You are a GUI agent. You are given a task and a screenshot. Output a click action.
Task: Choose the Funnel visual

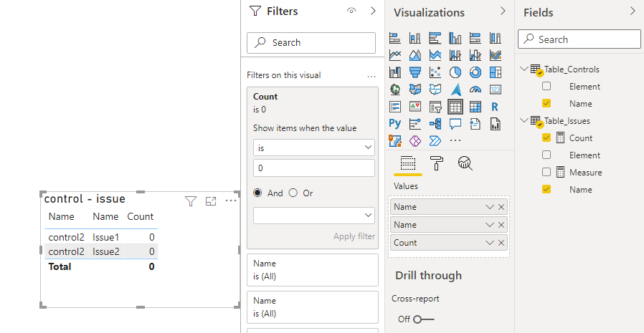point(415,72)
